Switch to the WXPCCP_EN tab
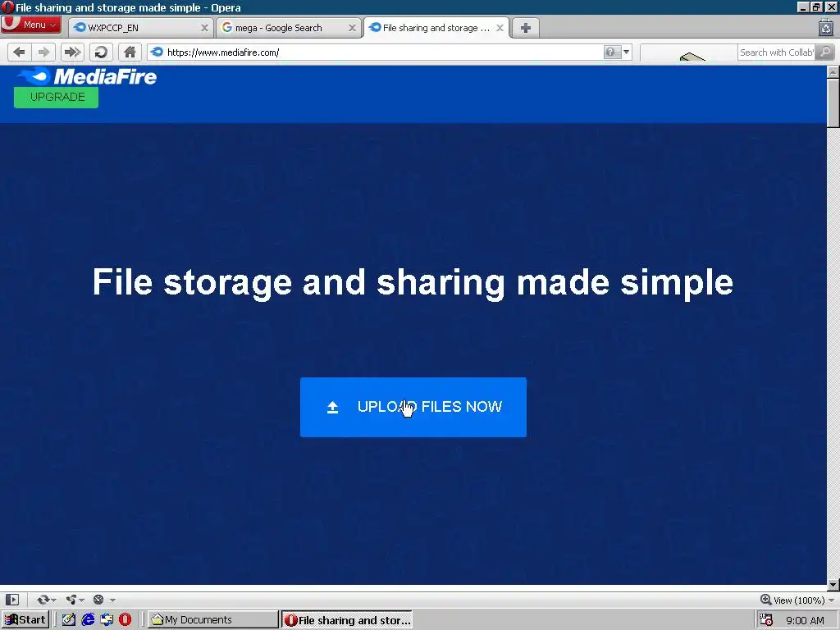 140,28
